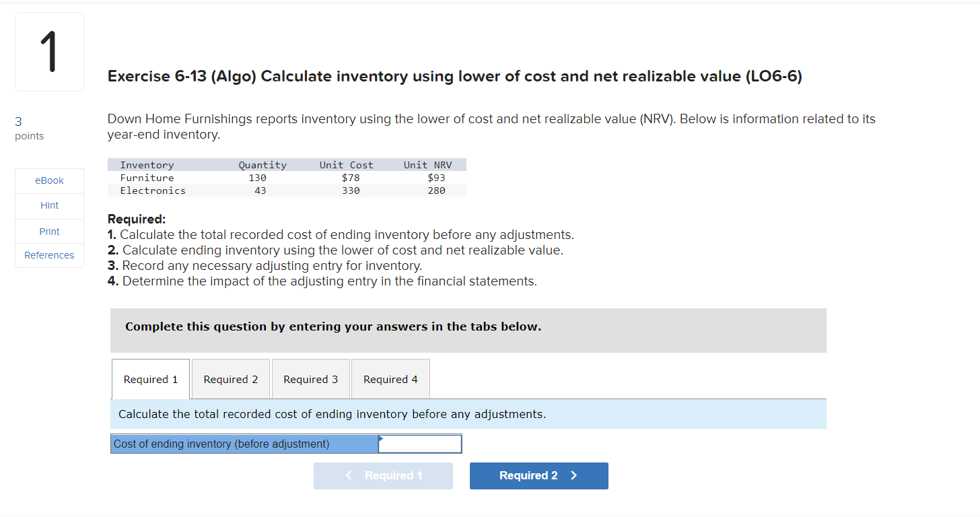This screenshot has height=517, width=980.
Task: Click the Required 2 navigation button
Action: [538, 476]
